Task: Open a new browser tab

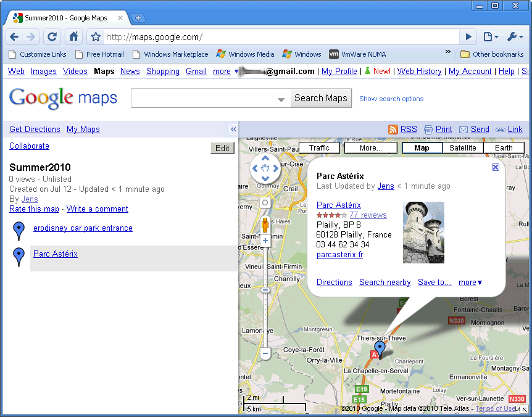Action: (138, 18)
